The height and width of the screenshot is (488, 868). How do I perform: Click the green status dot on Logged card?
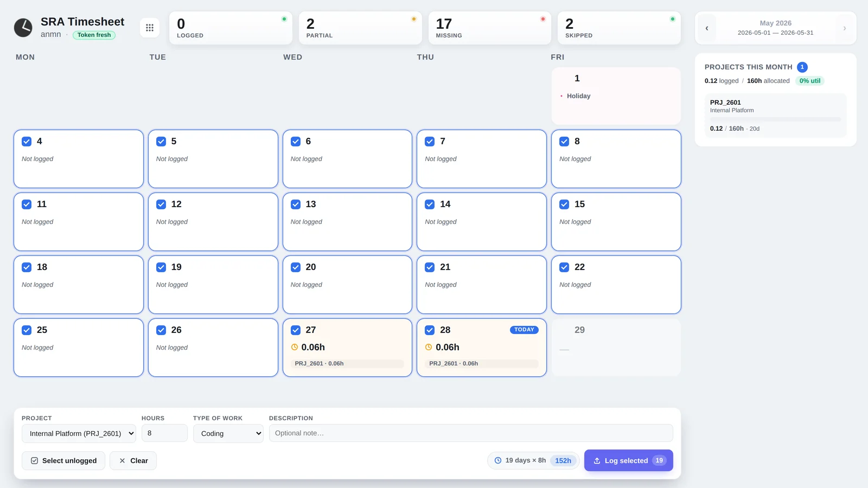(x=284, y=19)
